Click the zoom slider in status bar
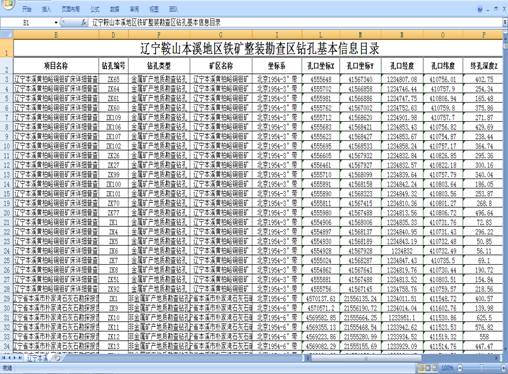 [482, 368]
